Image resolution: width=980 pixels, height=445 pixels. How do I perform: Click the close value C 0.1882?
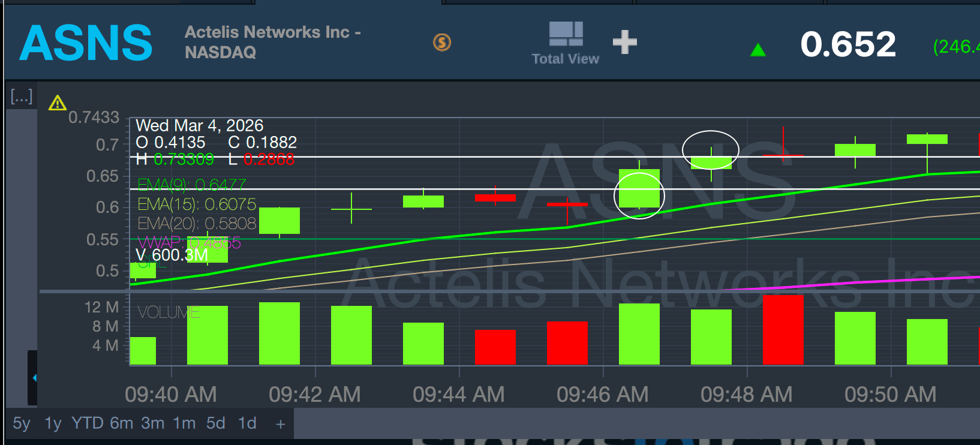click(263, 142)
